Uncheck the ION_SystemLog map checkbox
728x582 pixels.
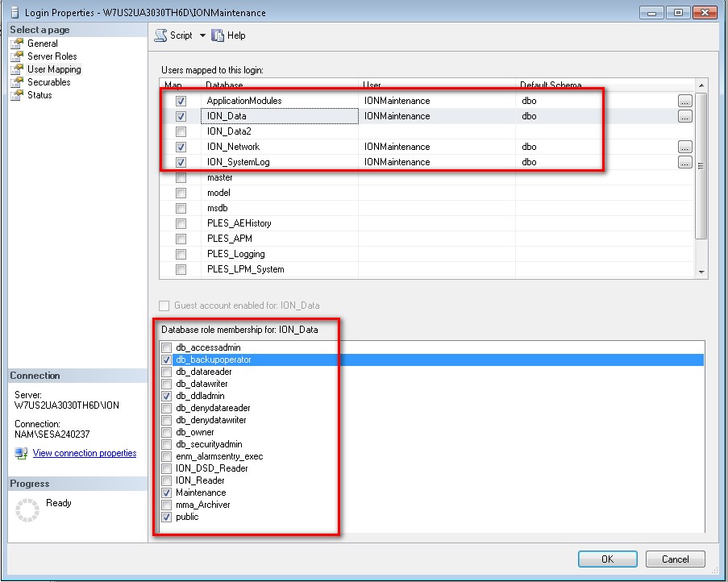click(x=181, y=162)
